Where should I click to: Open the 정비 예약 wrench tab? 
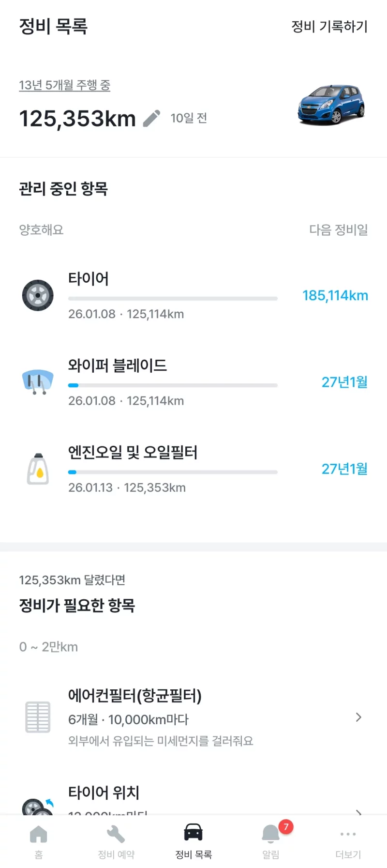click(116, 835)
